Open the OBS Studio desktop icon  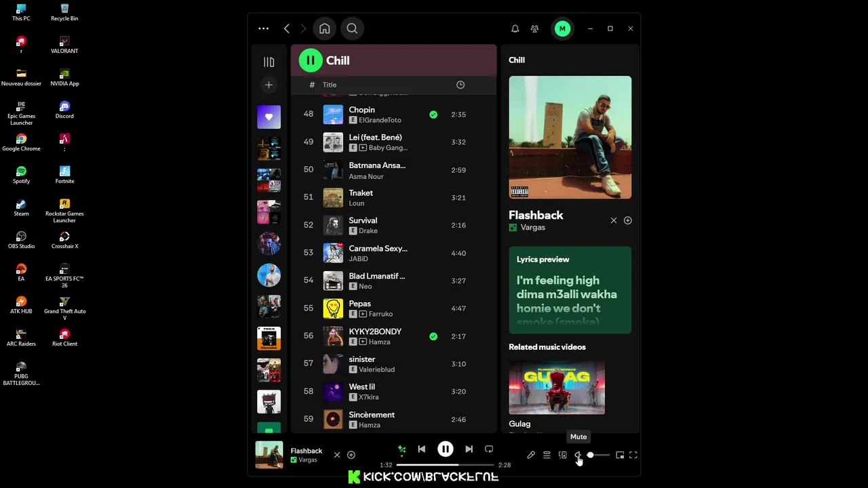(x=21, y=240)
